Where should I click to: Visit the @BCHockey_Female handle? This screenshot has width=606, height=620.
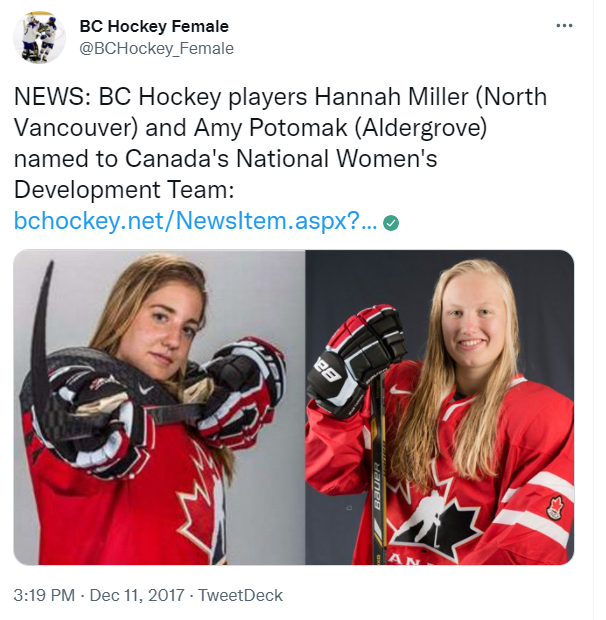(157, 49)
